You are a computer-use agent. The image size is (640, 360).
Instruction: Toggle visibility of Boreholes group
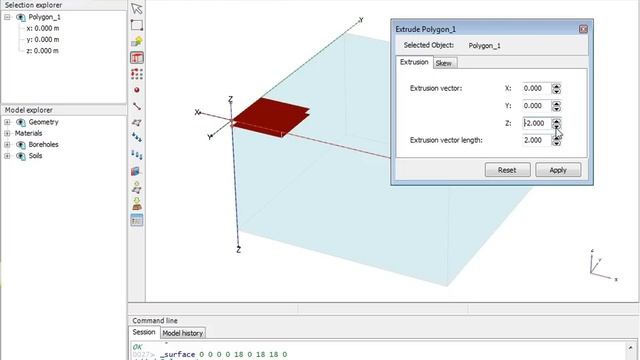(20, 144)
